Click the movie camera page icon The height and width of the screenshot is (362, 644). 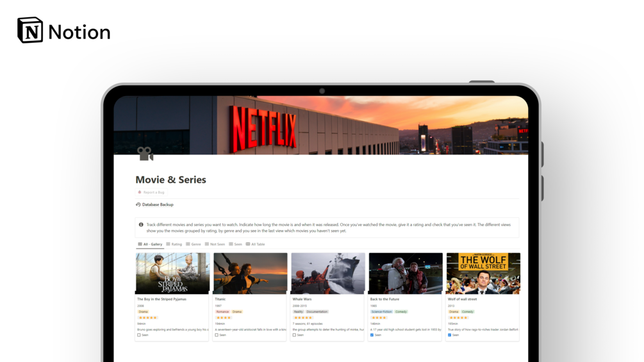(x=145, y=154)
